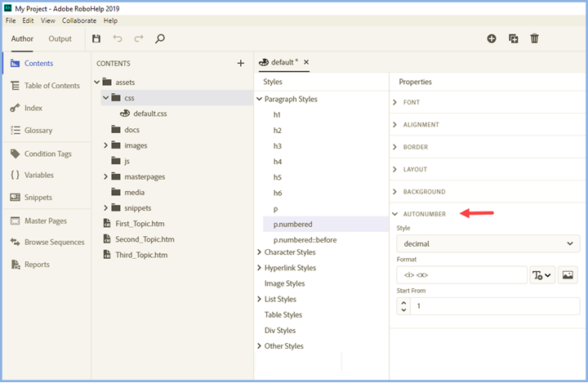The width and height of the screenshot is (588, 383).
Task: Collapse the AUTONUMBER section
Action: [396, 214]
